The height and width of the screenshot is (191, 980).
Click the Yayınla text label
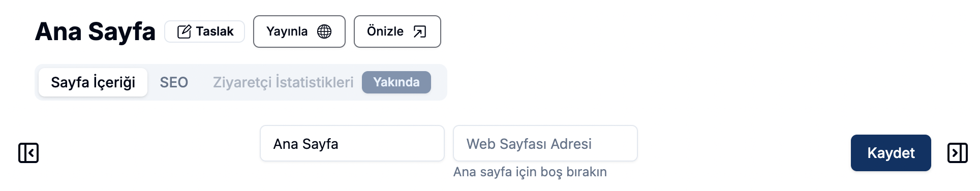point(287,31)
